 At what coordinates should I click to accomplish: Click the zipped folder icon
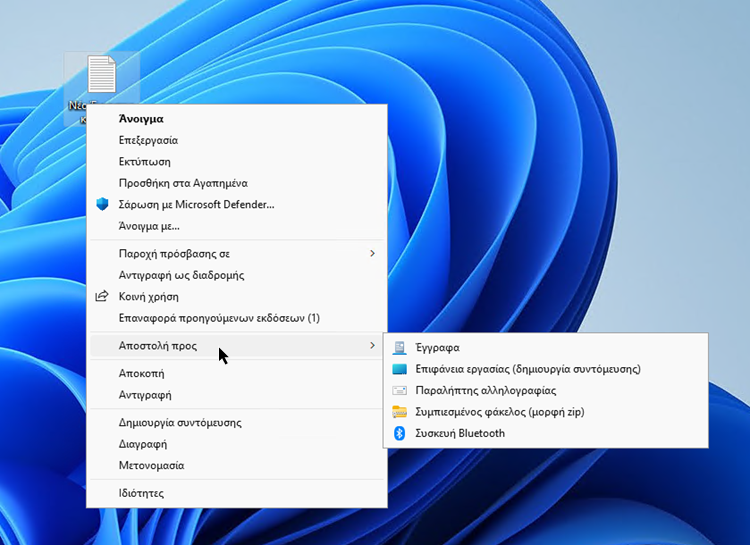click(x=399, y=412)
